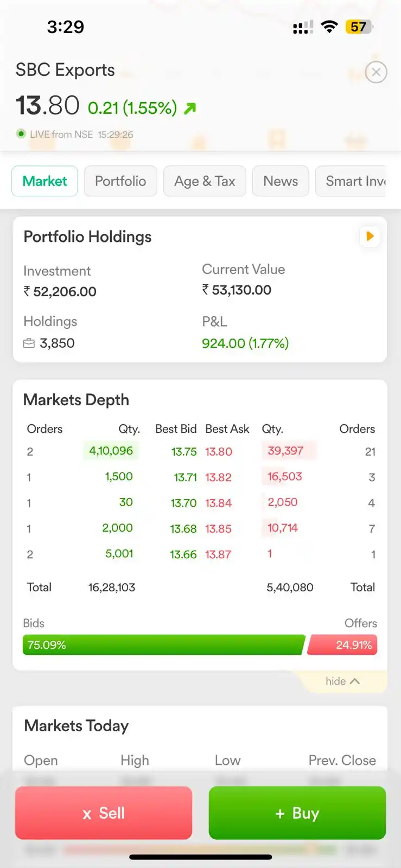The image size is (401, 868).
Task: Close the SBC Exports stock detail
Action: click(x=376, y=72)
